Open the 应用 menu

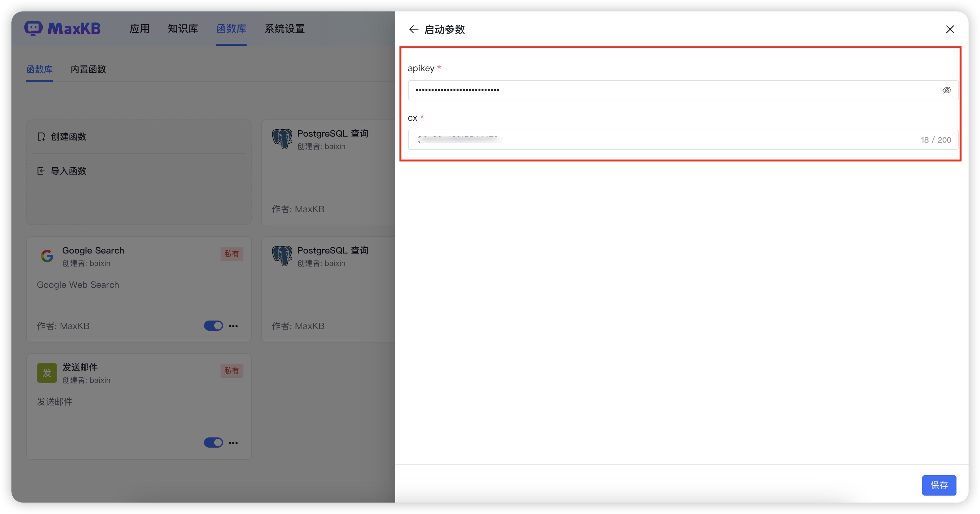point(139,29)
